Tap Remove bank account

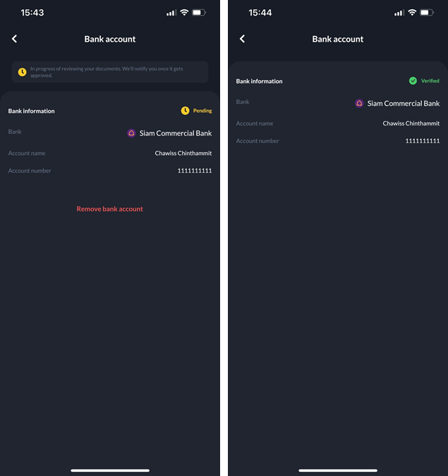pyautogui.click(x=109, y=209)
